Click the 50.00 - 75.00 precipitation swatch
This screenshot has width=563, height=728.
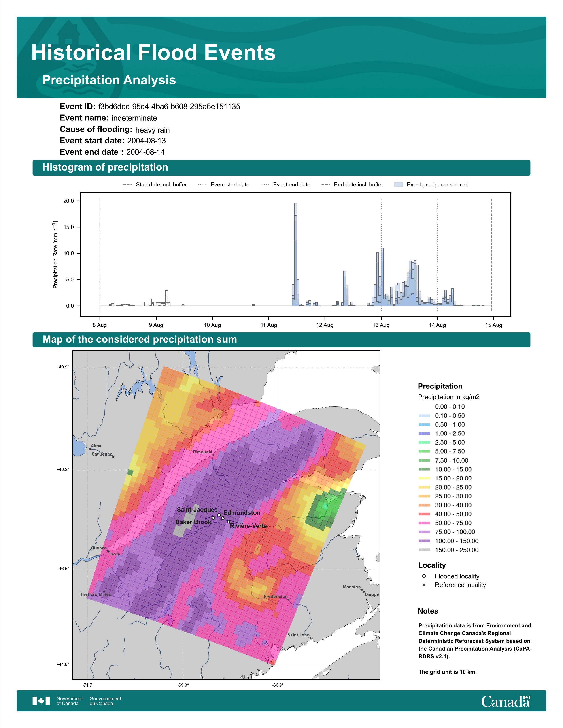424,523
